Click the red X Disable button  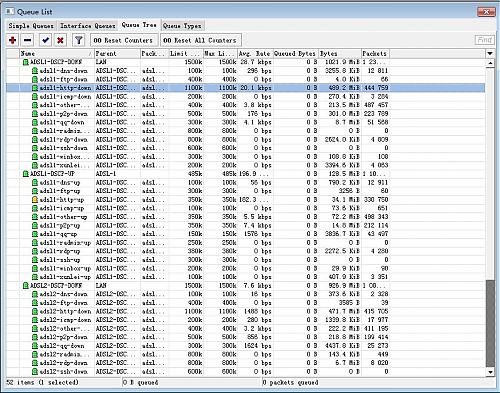(x=60, y=40)
